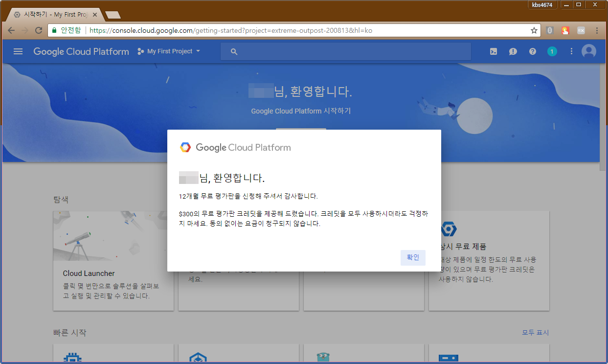Click the first gray extension icon in Chrome toolbar
The height and width of the screenshot is (364, 608).
tap(550, 30)
